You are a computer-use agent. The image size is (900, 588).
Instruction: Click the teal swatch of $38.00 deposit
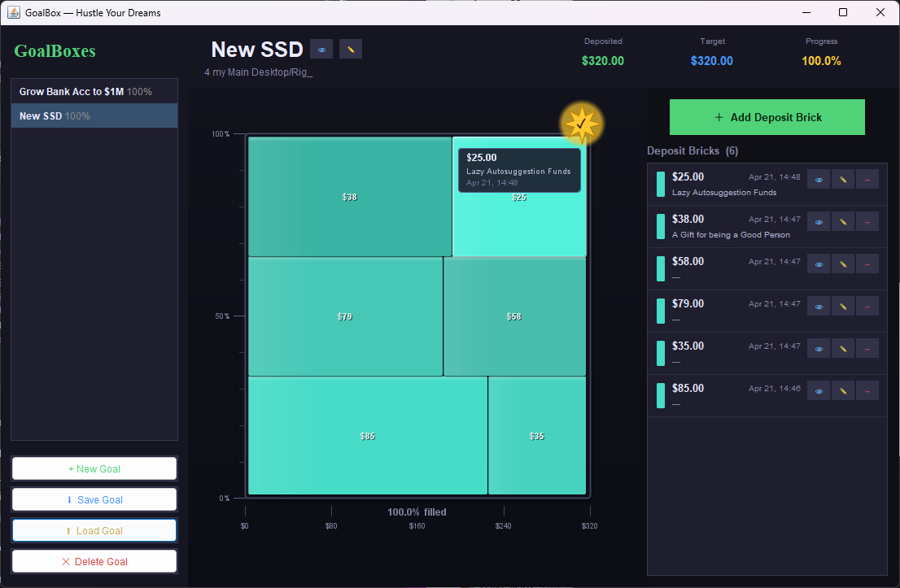coord(661,226)
